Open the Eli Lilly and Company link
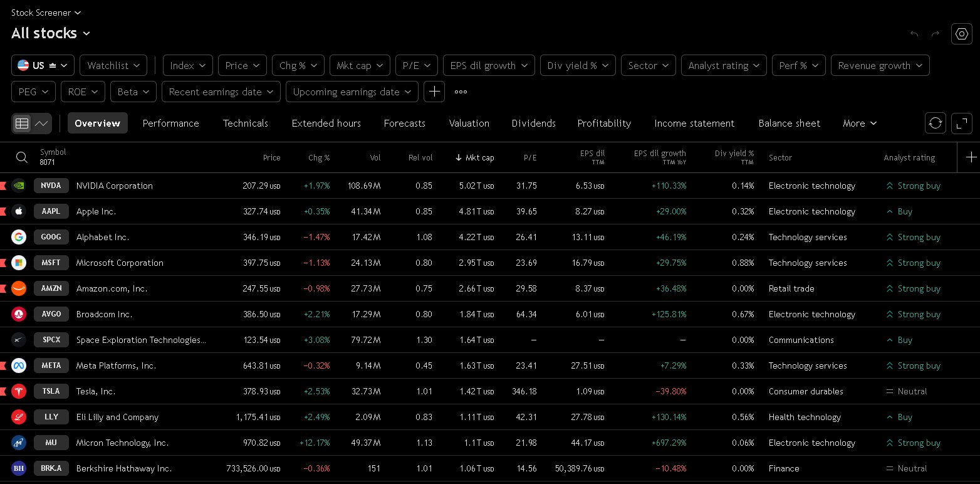Screen dimensions: 980x484 [118, 417]
